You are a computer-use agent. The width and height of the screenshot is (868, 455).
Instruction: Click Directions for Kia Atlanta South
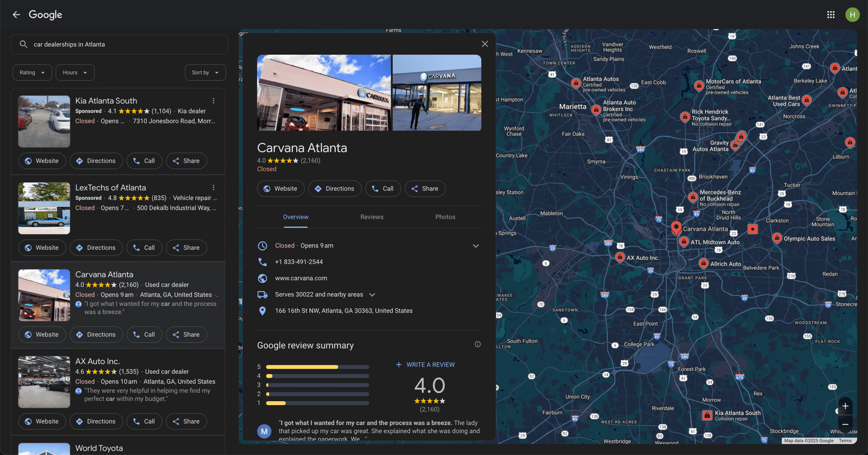[96, 161]
